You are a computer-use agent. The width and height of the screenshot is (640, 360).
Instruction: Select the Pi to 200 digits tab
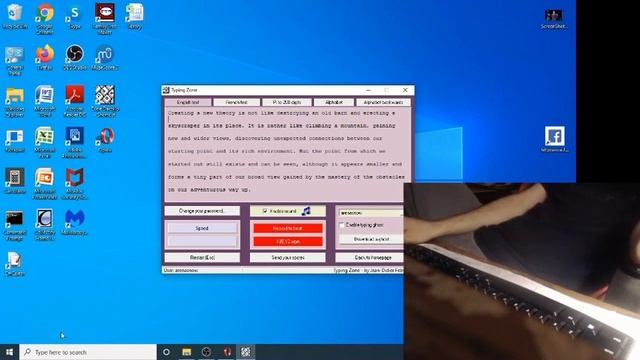click(287, 102)
